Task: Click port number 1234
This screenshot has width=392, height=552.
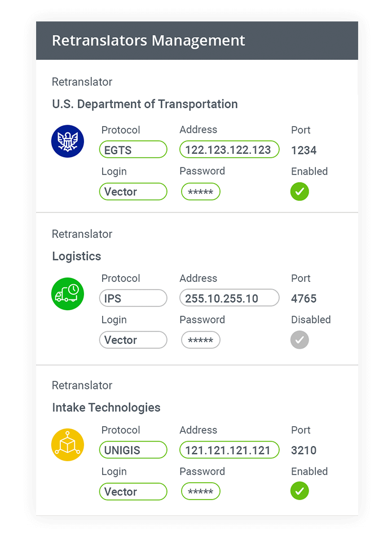Action: [303, 151]
